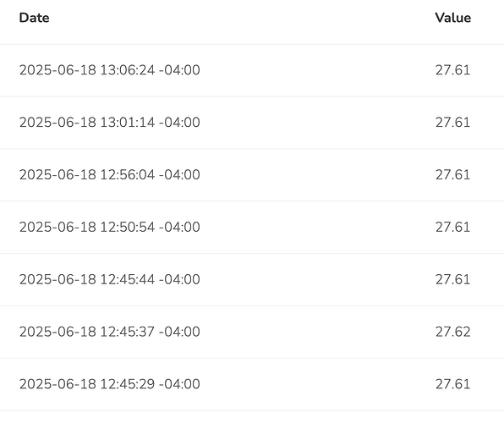Image resolution: width=504 pixels, height=423 pixels.
Task: Click the Value column header
Action: tap(453, 18)
